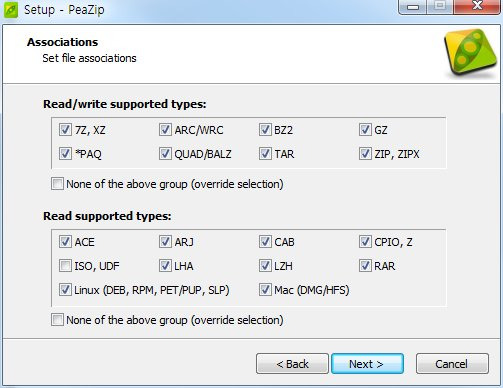Click the PeaZip logo in the header
This screenshot has height=388, width=503.
pyautogui.click(x=471, y=53)
